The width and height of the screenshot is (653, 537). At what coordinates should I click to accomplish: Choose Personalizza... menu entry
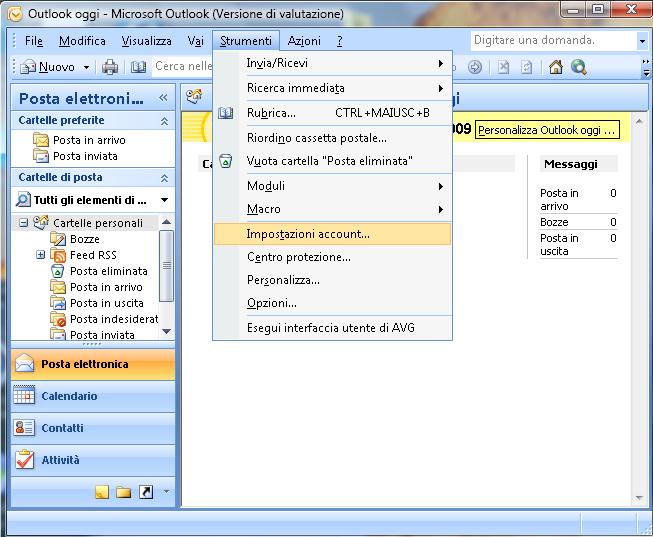(x=332, y=280)
